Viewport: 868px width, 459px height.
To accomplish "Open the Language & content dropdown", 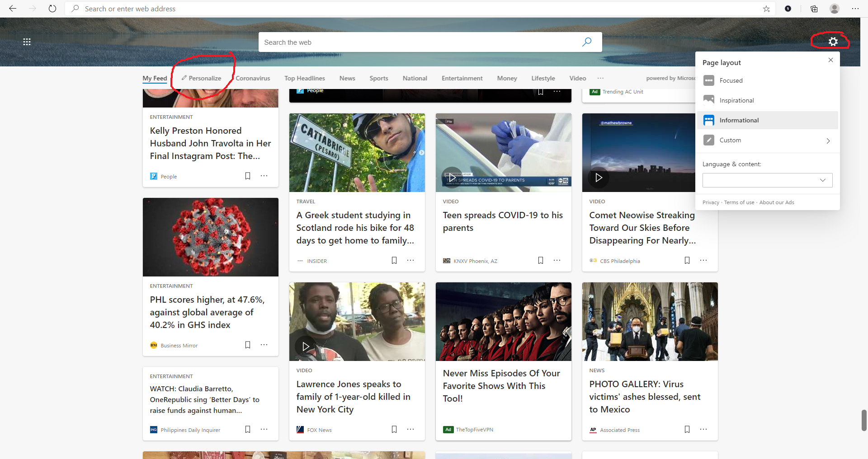I will (x=767, y=180).
